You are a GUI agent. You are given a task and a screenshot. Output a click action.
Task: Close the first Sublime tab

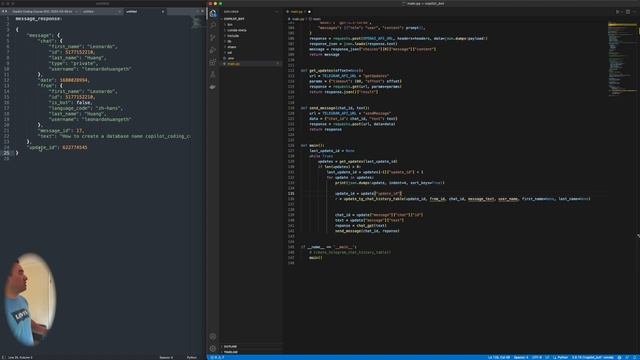(76, 11)
